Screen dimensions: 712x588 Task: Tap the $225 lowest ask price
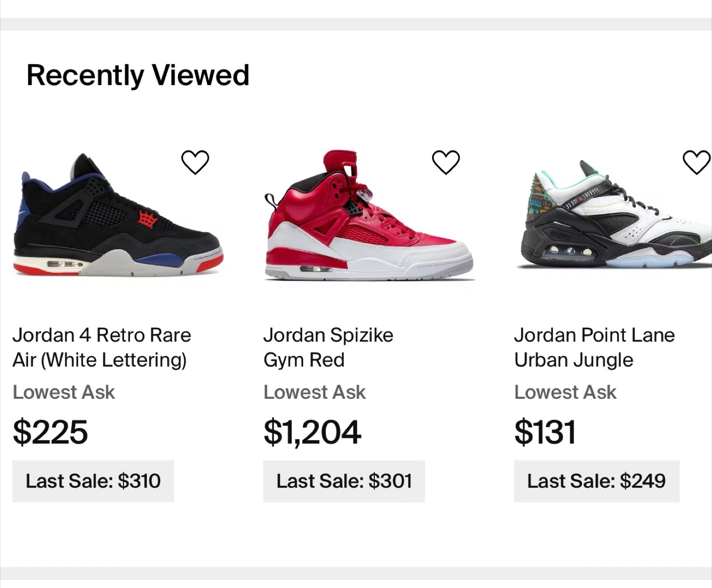(50, 432)
